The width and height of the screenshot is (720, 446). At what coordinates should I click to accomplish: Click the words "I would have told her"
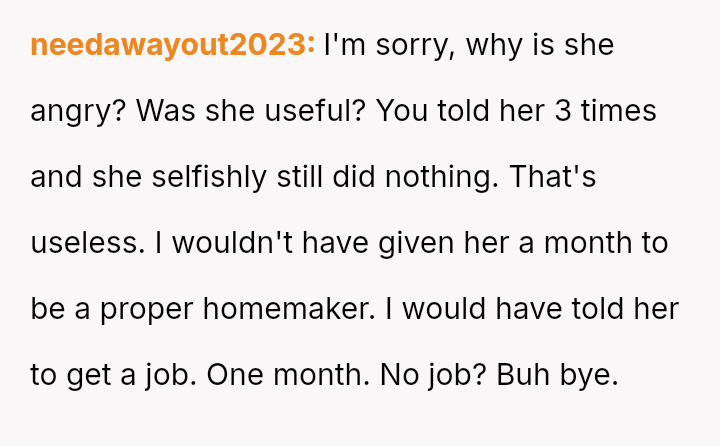[x=532, y=309]
